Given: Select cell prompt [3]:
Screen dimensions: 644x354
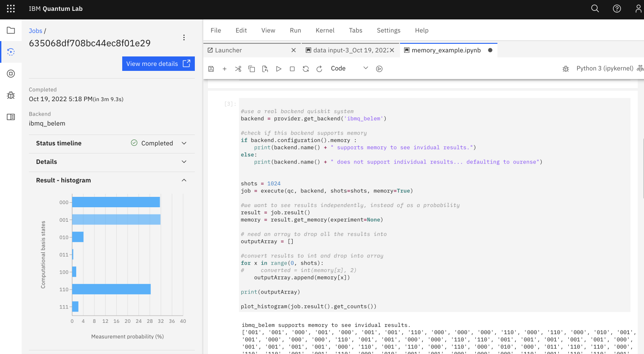Looking at the screenshot, I should [x=230, y=104].
